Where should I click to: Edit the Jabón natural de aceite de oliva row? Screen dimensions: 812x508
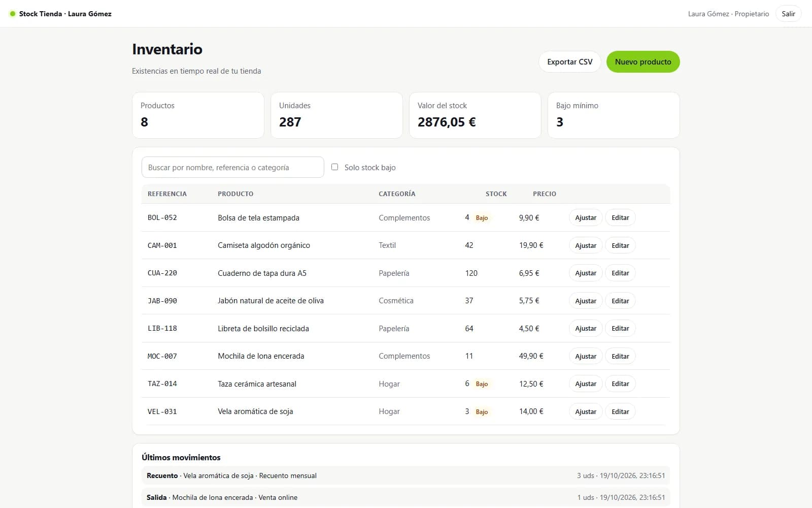point(620,301)
